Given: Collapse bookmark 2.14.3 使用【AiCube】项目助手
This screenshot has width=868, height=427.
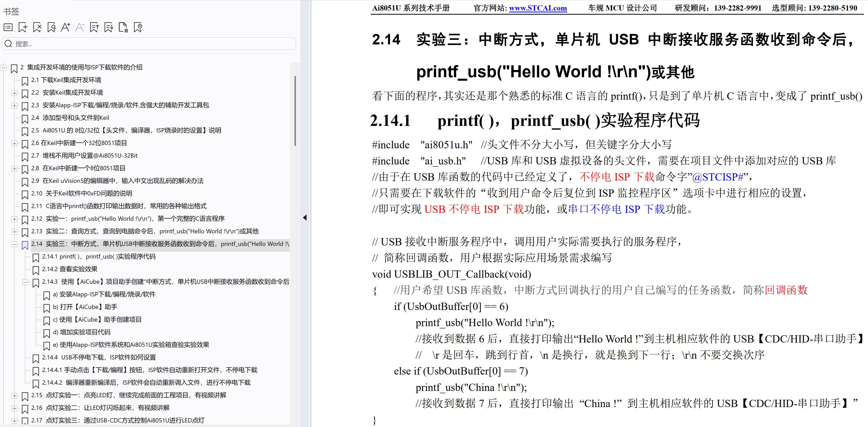Looking at the screenshot, I should (25, 282).
